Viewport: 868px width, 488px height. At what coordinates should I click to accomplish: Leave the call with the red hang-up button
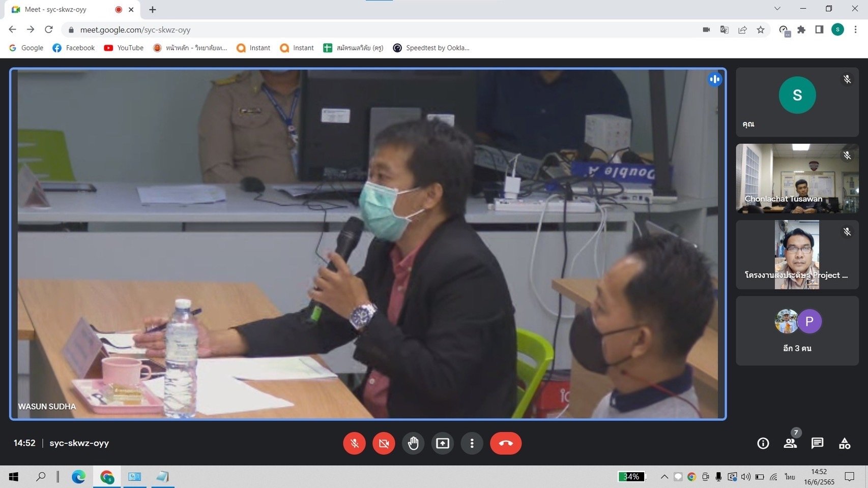tap(505, 443)
